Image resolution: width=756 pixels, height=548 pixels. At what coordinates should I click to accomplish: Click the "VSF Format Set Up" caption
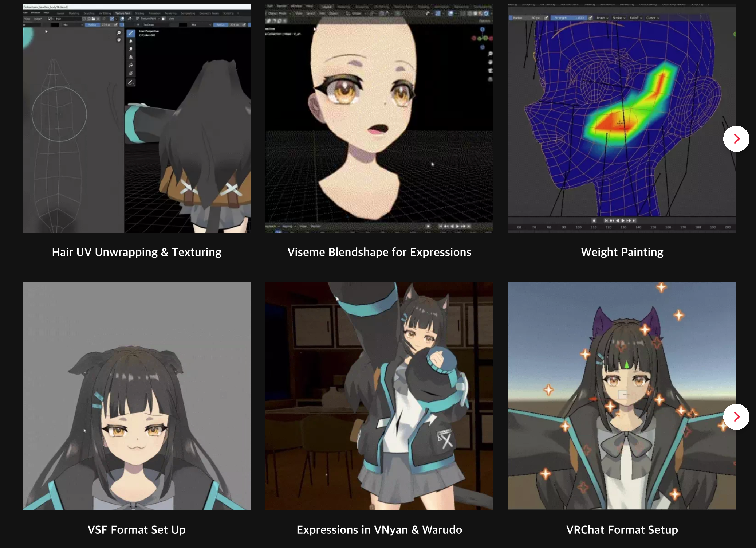coord(137,530)
